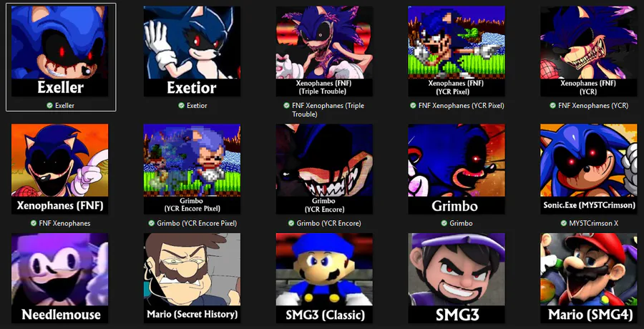Click Xenophanes (FNF) Triple Trouble thumbnail
This screenshot has width=644, height=329.
click(324, 51)
